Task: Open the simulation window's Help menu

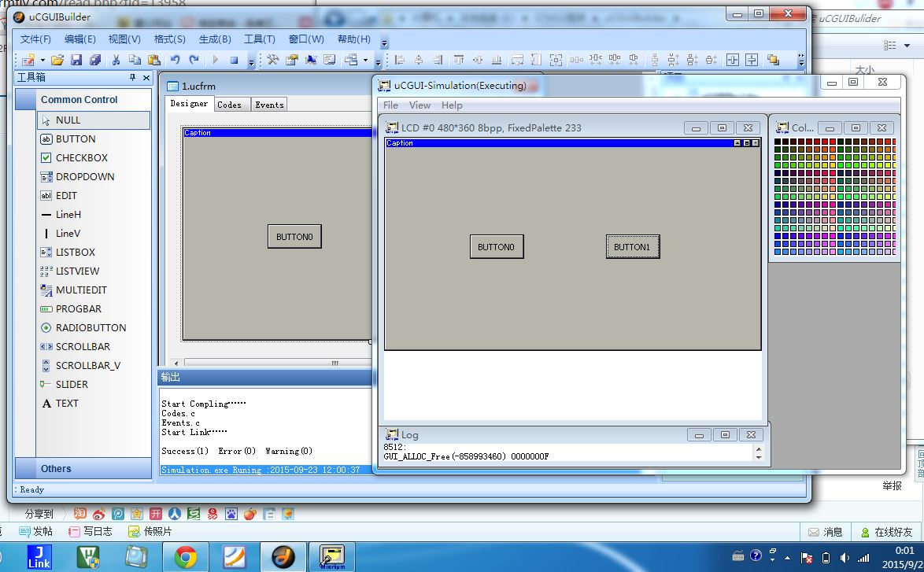Action: coord(452,105)
